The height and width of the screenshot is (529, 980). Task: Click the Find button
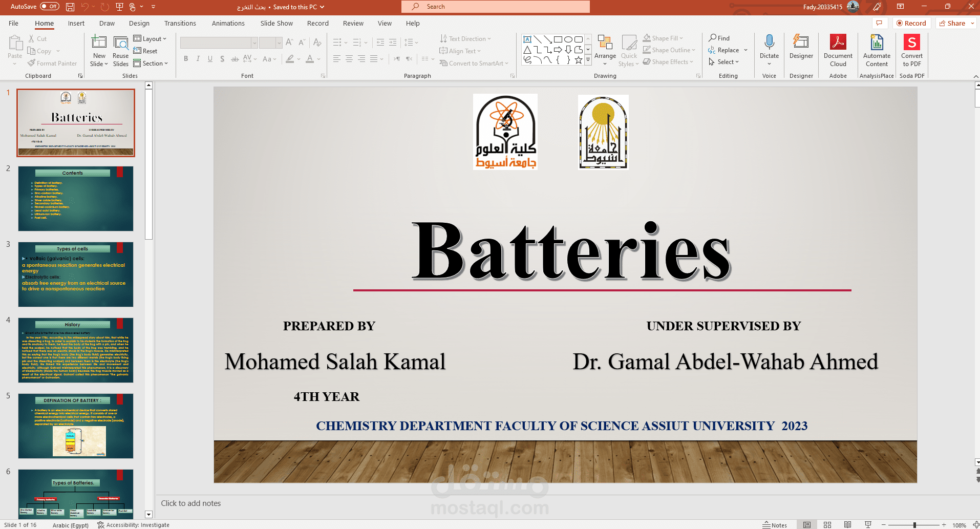[x=719, y=38]
